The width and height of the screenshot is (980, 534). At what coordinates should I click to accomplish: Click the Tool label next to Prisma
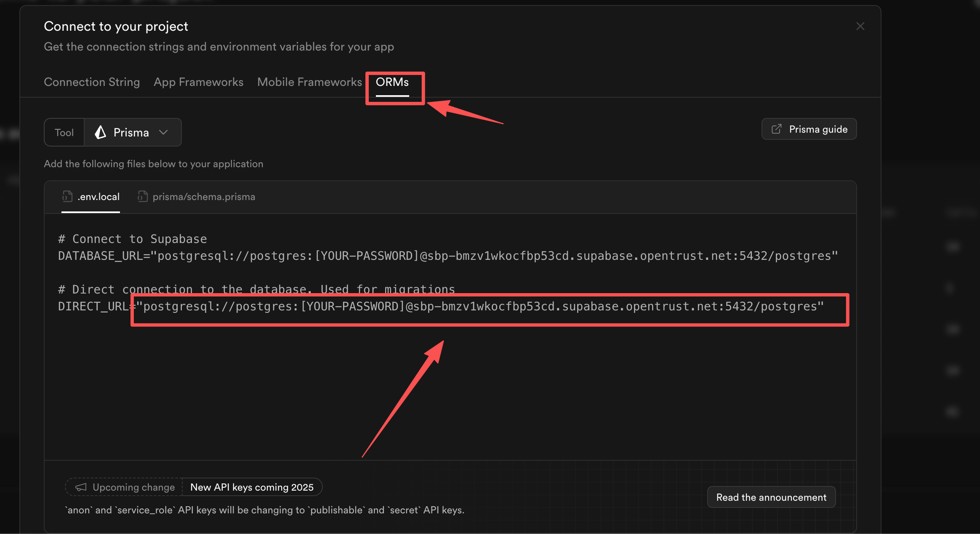64,133
